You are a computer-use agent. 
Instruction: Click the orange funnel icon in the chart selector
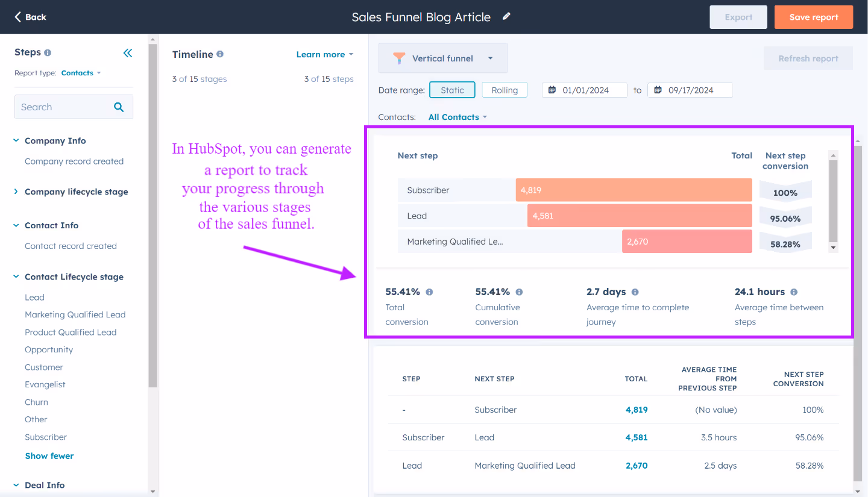coord(398,58)
